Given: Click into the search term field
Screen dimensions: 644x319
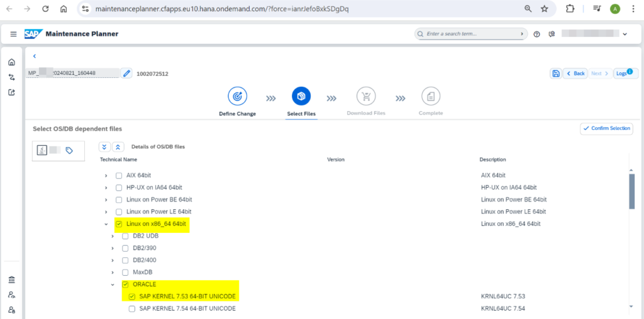Looking at the screenshot, I should coord(470,34).
